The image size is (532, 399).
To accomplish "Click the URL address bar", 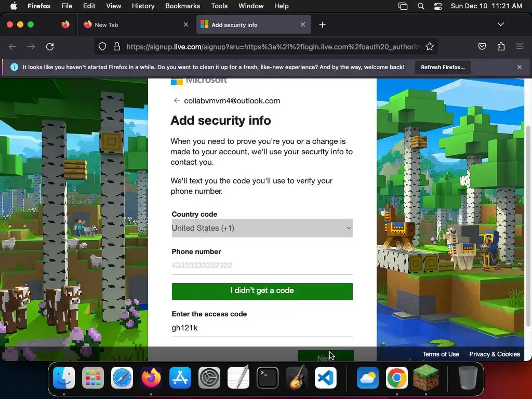I will pos(273,46).
